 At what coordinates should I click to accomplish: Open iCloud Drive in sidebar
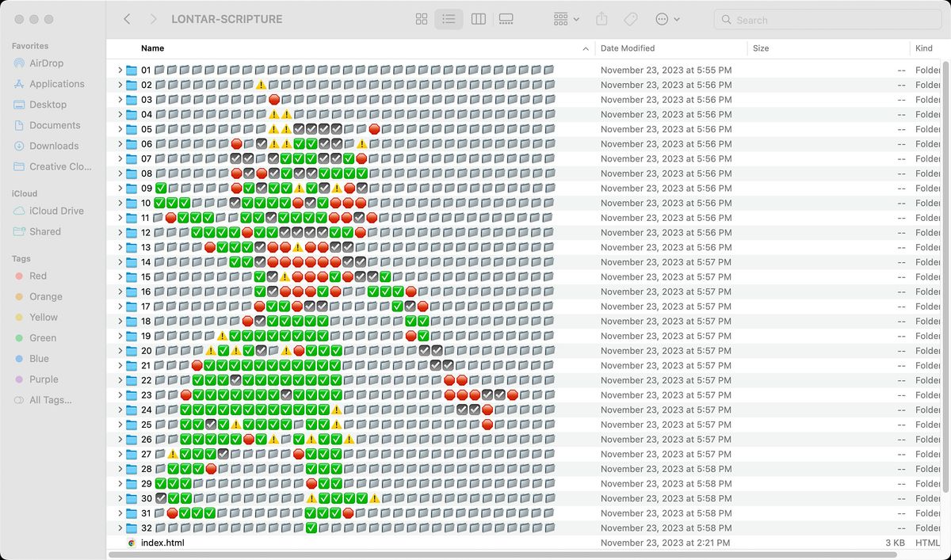pyautogui.click(x=56, y=211)
